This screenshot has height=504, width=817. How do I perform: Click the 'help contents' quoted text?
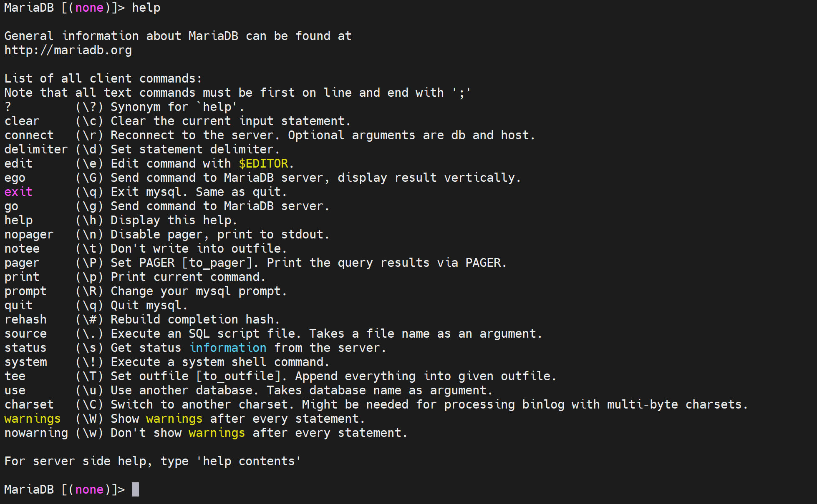249,461
